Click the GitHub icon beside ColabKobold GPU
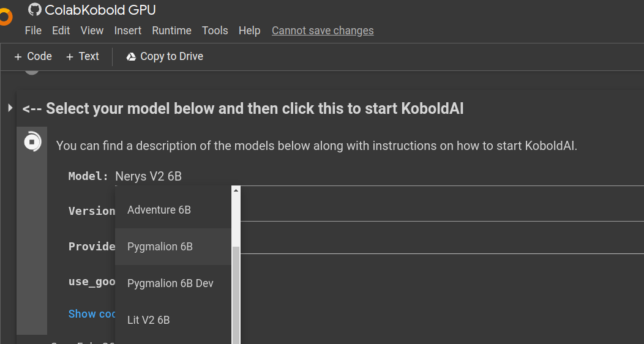The width and height of the screenshot is (644, 344). tap(35, 9)
